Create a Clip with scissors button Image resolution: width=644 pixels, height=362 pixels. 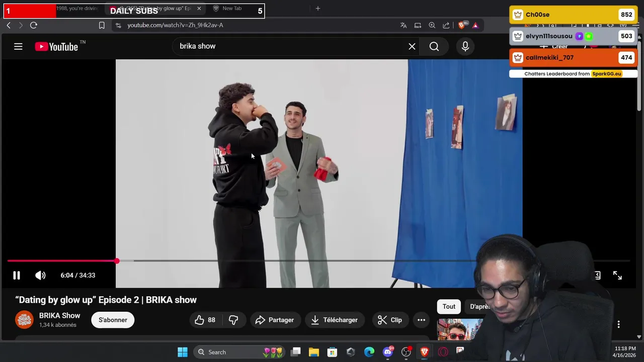[390, 320]
